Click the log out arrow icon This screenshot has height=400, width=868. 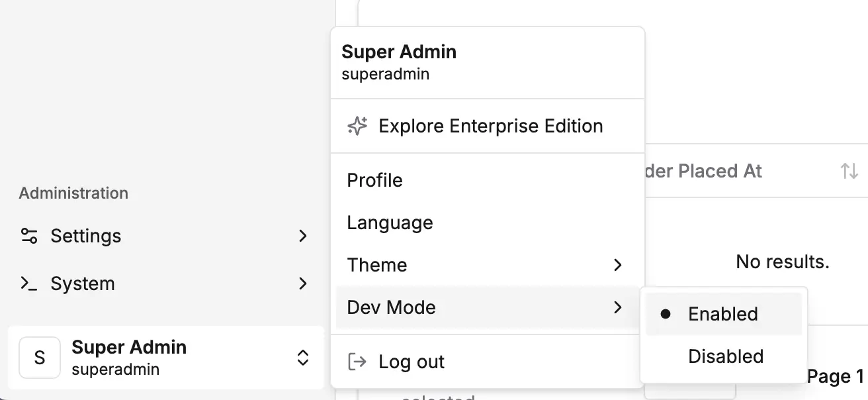pyautogui.click(x=357, y=362)
